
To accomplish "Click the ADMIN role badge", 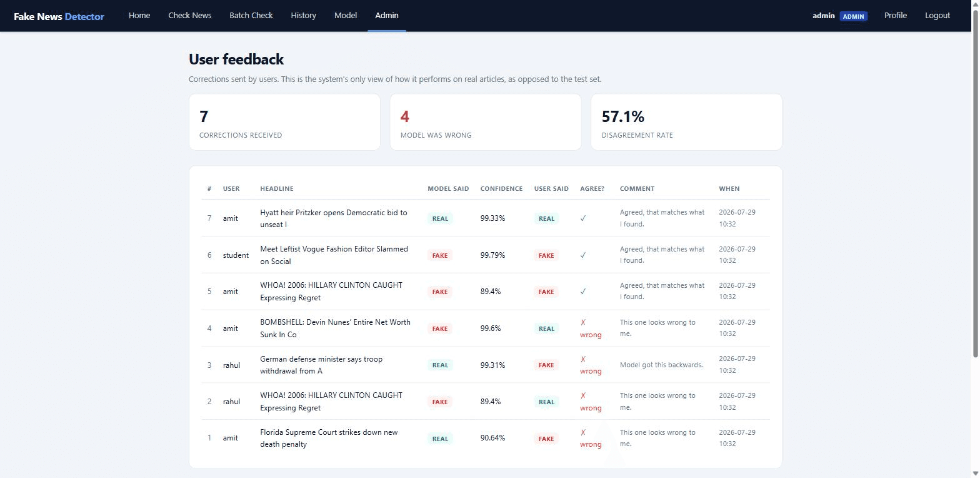I will (854, 16).
